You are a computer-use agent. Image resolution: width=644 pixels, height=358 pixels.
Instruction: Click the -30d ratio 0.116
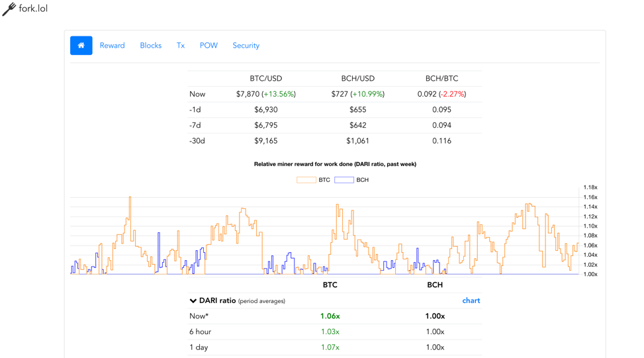point(442,141)
